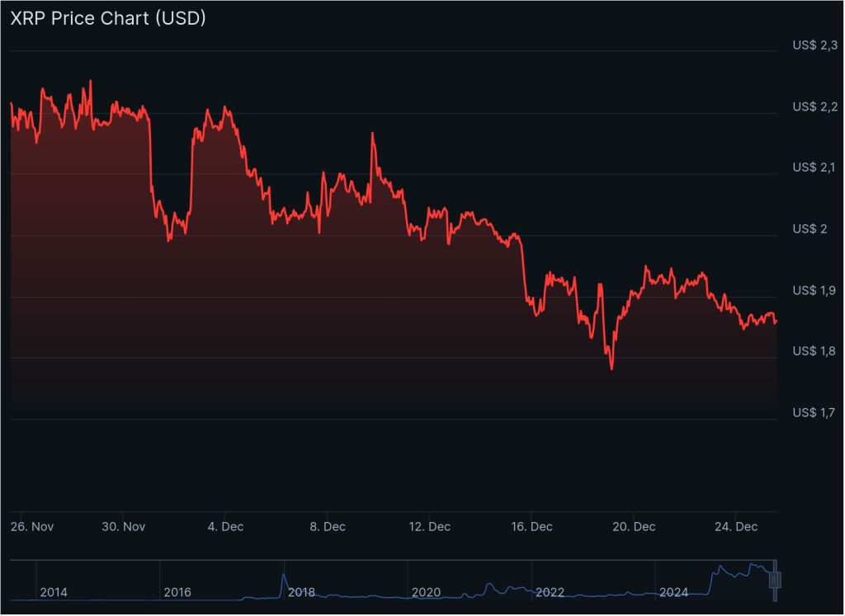Select 2024 in the navigator timeline

673,592
